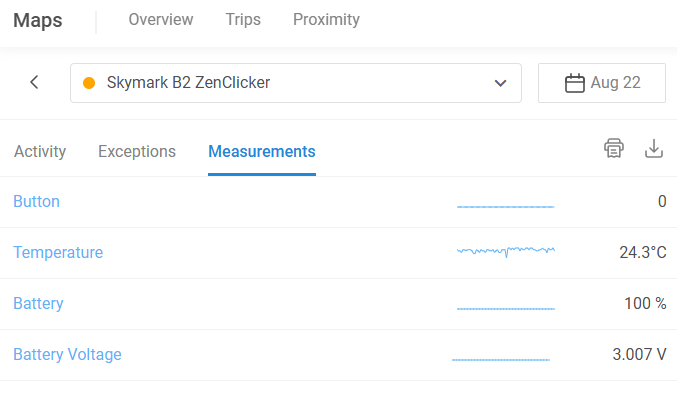
Task: Switch to the Exceptions tab
Action: [x=137, y=152]
